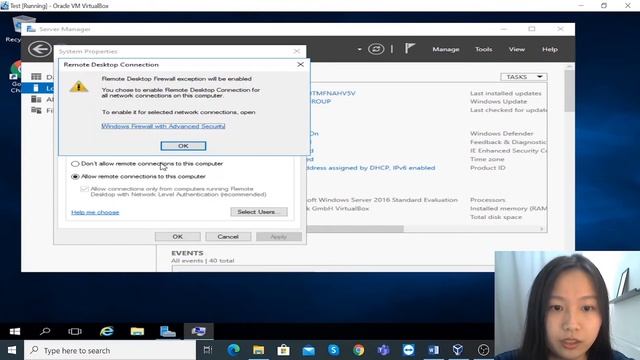
Task: Open the Manage menu
Action: [x=446, y=49]
